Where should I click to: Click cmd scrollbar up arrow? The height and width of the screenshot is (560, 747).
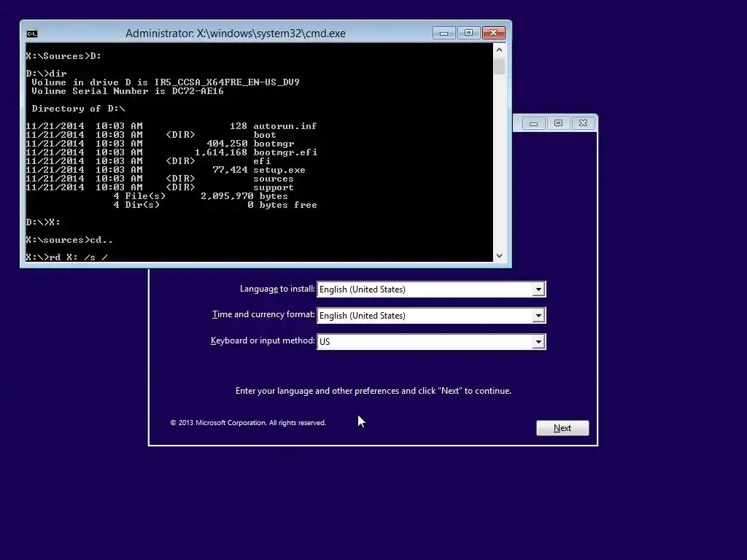point(499,50)
